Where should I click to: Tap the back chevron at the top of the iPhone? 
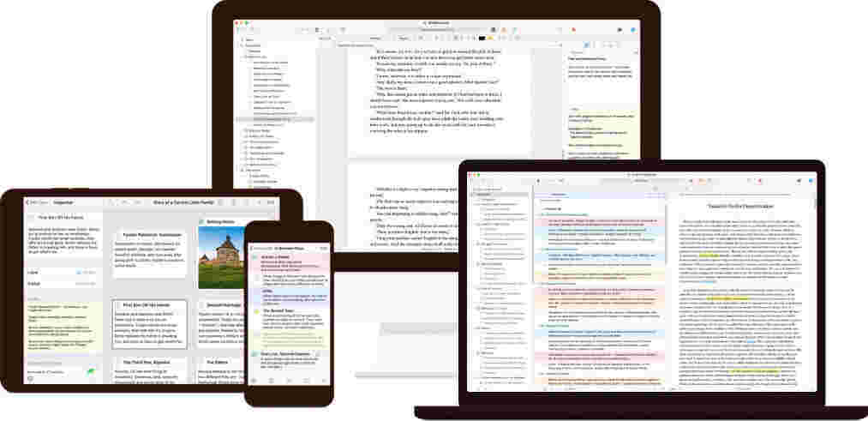pos(253,249)
